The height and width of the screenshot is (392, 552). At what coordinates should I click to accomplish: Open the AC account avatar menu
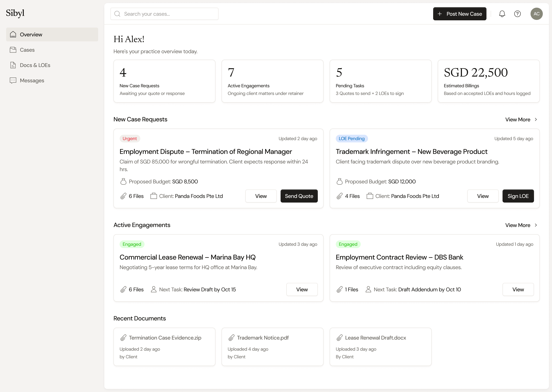(536, 14)
